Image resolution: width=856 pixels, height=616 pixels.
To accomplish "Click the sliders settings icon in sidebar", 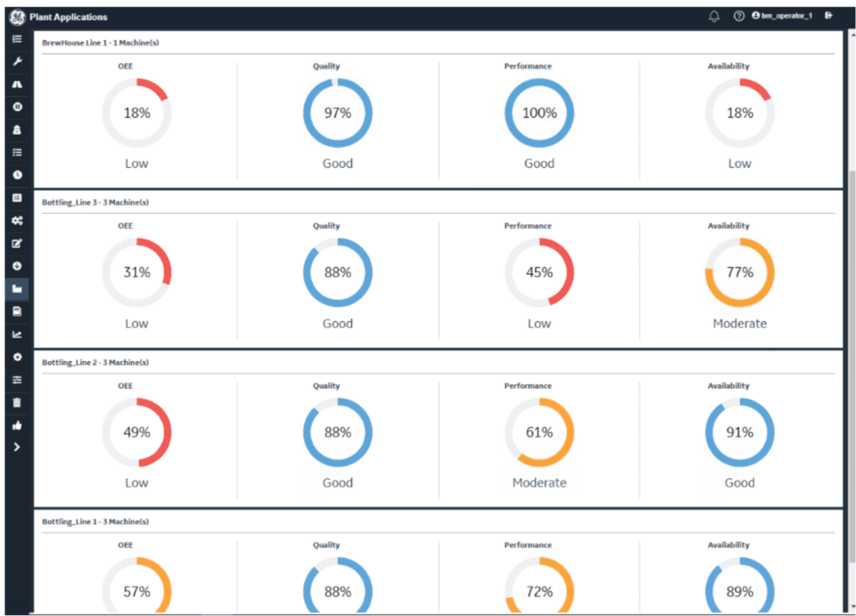I will [x=18, y=379].
